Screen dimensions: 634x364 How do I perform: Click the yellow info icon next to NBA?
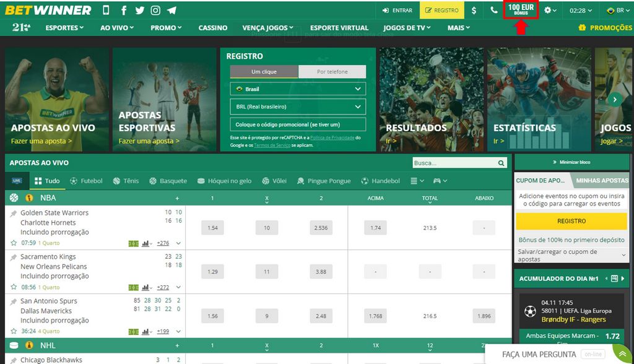pos(29,197)
